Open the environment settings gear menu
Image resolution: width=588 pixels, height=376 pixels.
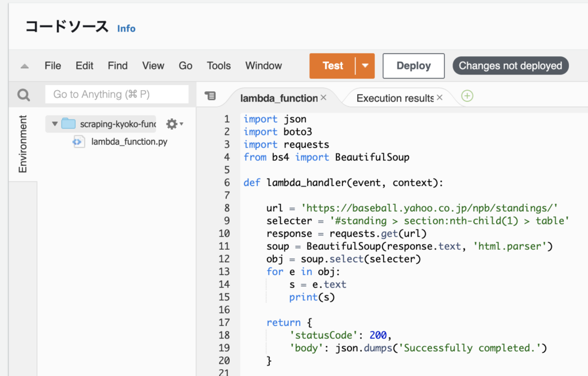pos(175,124)
